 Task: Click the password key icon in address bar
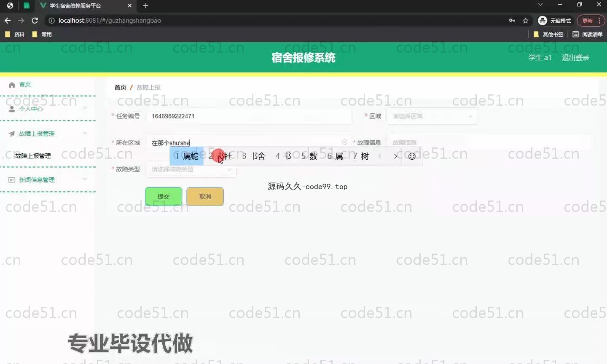pyautogui.click(x=512, y=21)
